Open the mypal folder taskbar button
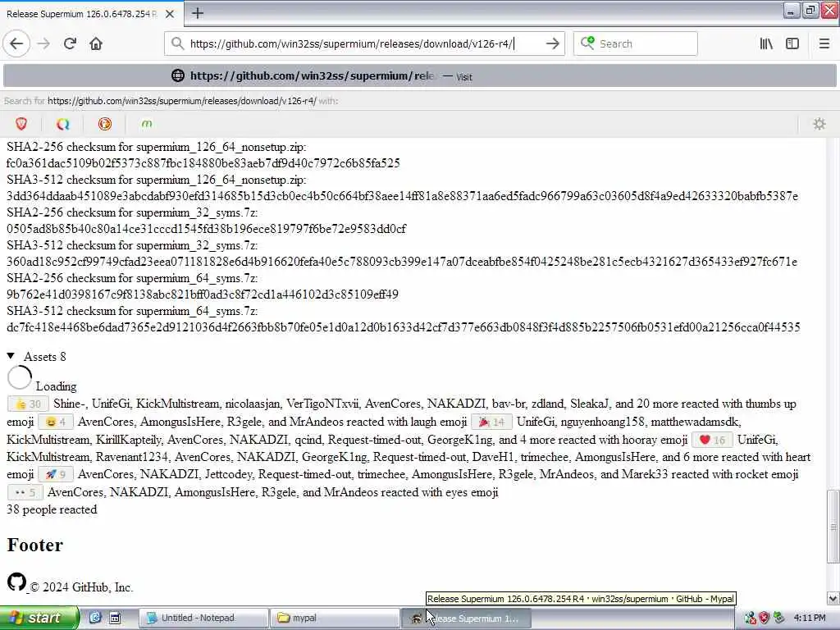This screenshot has width=840, height=630. pyautogui.click(x=335, y=618)
